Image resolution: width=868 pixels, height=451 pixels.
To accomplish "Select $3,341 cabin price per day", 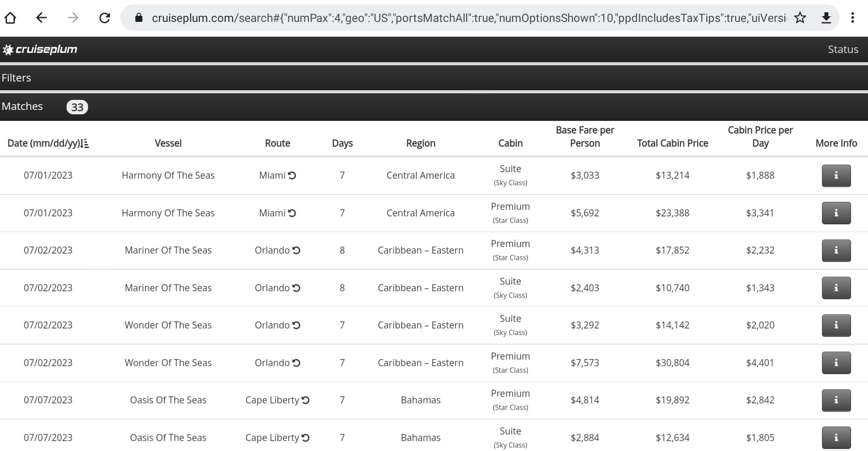I will 760,213.
